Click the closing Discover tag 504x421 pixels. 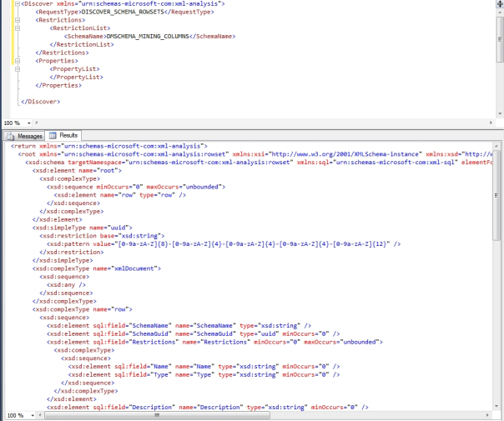[41, 102]
